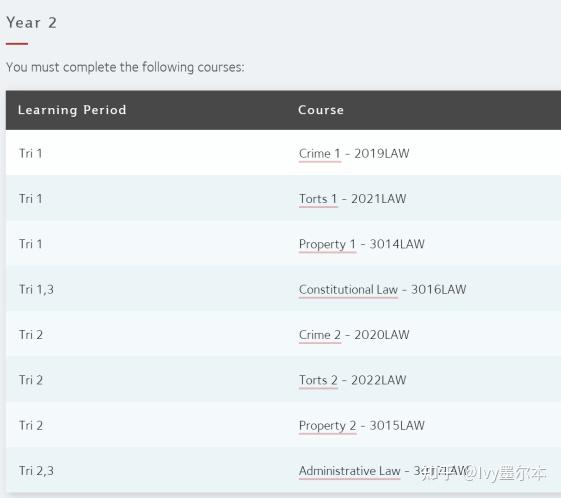Viewport: 561px width, 498px height.
Task: Open the Property 2 course link
Action: click(x=327, y=426)
